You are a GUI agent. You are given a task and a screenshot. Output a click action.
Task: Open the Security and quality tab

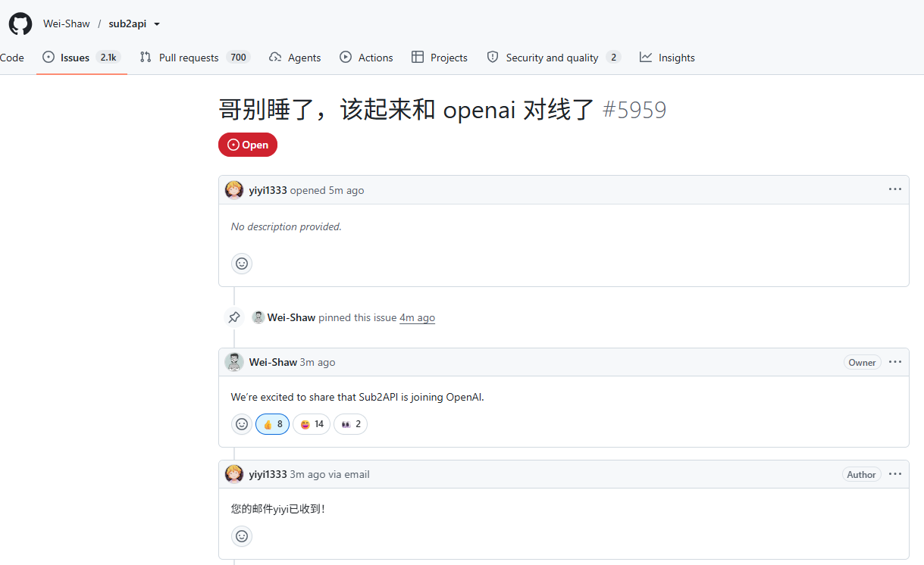tap(554, 58)
